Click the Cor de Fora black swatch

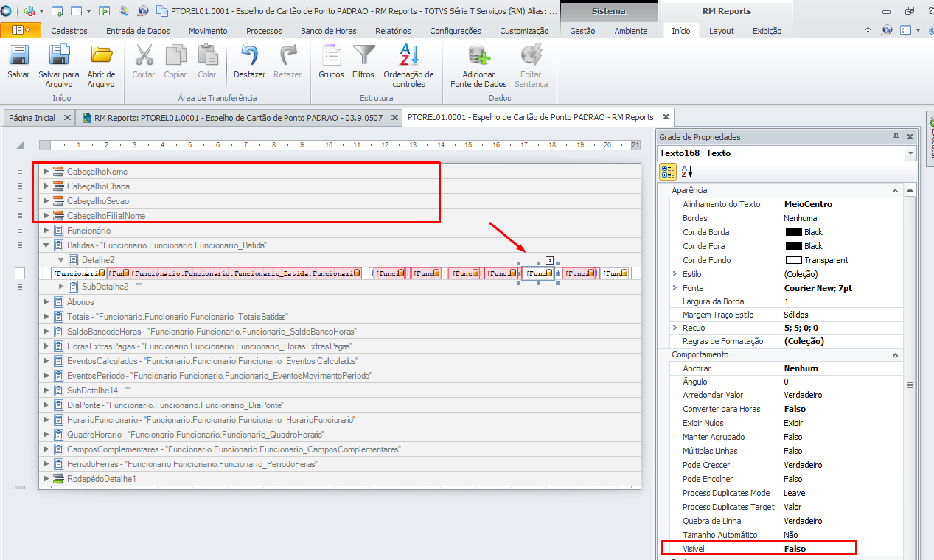[x=793, y=246]
